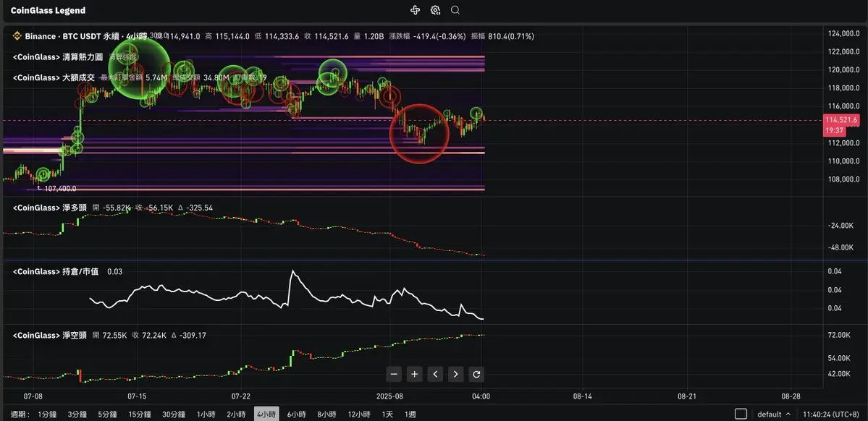Click the <CoinGlass> 淨多頭 indicator label
The height and width of the screenshot is (421, 868).
tap(49, 208)
